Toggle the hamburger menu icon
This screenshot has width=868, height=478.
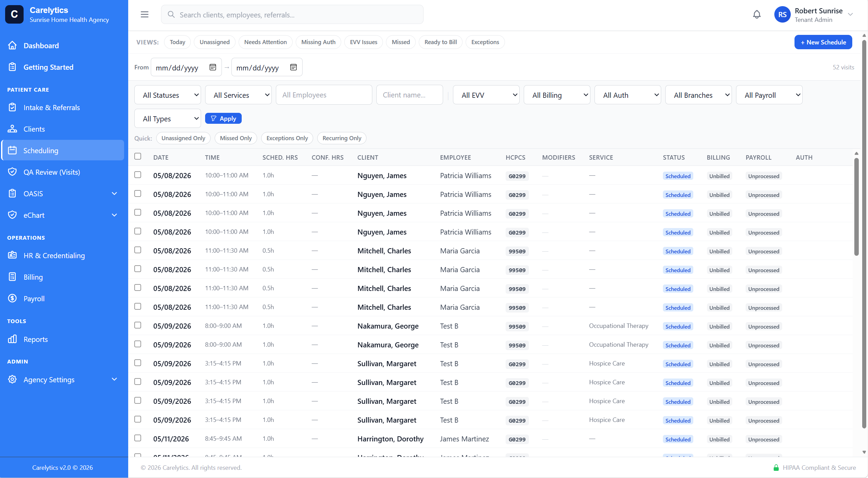[x=145, y=14]
